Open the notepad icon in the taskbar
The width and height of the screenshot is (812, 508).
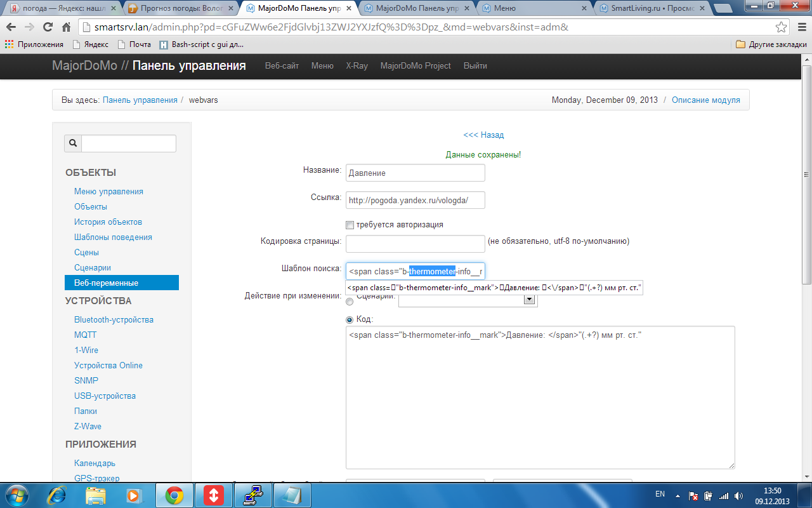click(x=292, y=495)
